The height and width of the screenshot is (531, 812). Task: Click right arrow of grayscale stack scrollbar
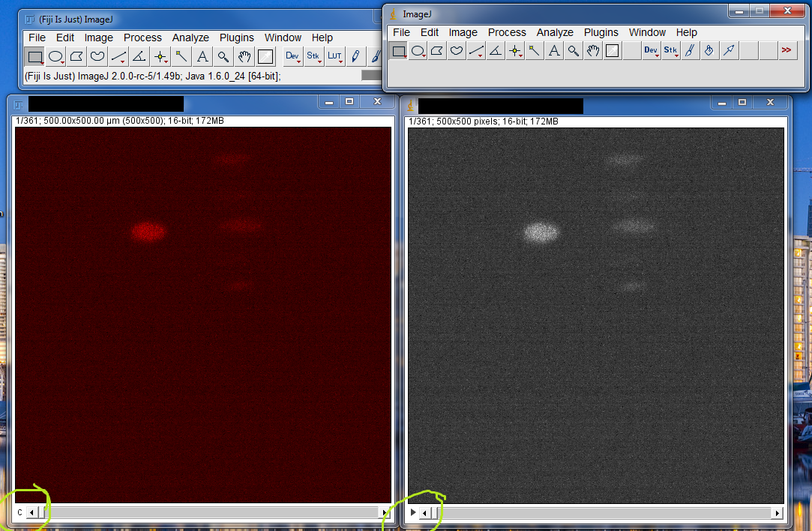[x=777, y=513]
